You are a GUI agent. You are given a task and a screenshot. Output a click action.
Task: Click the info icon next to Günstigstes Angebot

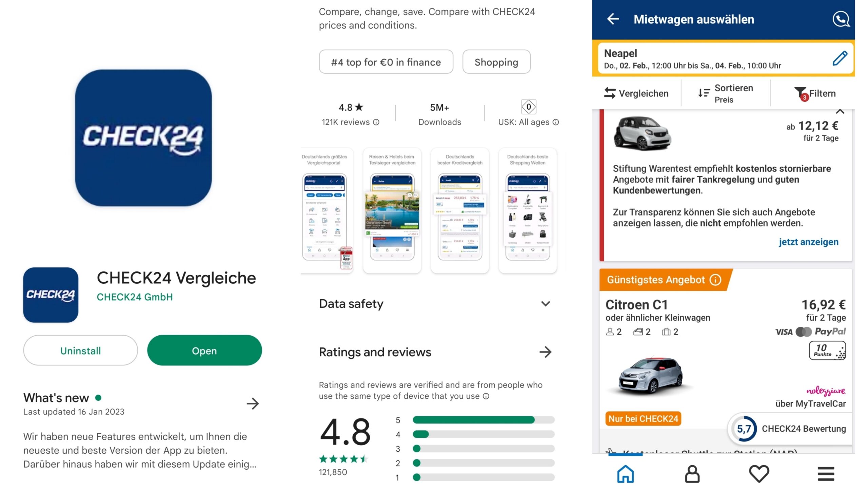[x=715, y=280]
